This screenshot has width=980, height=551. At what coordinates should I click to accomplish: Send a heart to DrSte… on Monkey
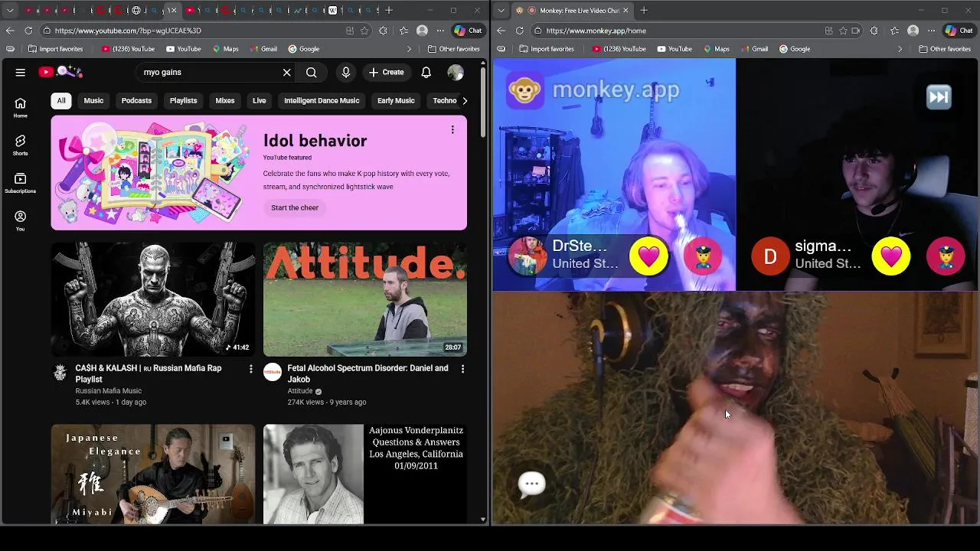click(648, 256)
